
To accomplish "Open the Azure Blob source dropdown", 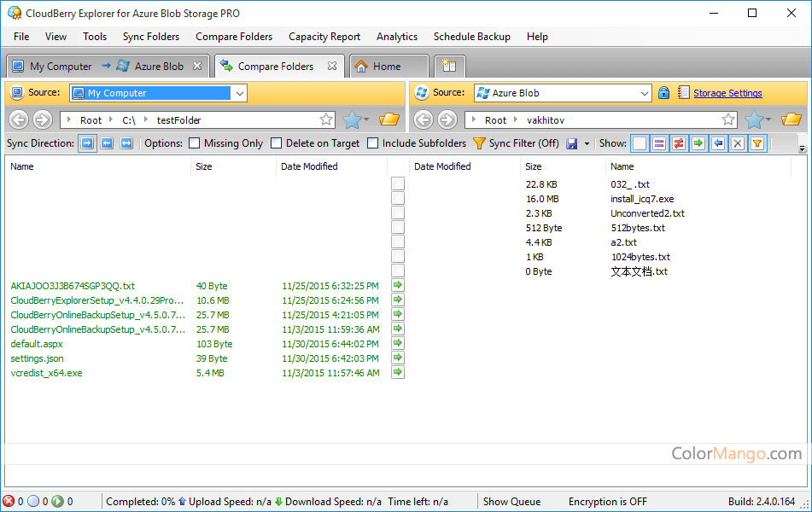I will click(645, 92).
